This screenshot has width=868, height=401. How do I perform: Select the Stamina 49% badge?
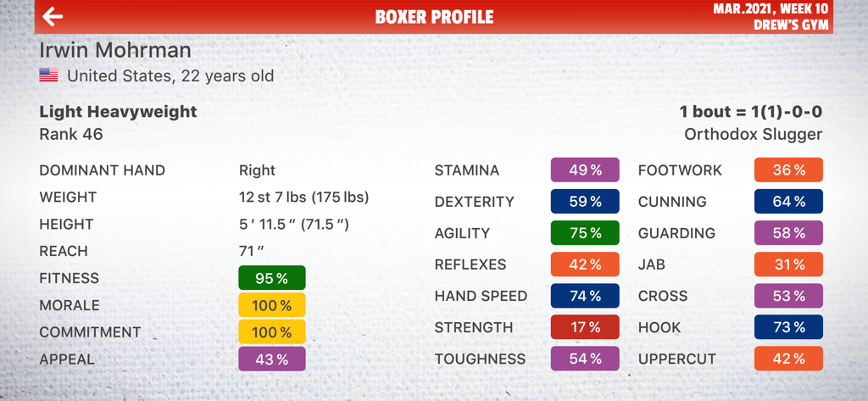(585, 170)
